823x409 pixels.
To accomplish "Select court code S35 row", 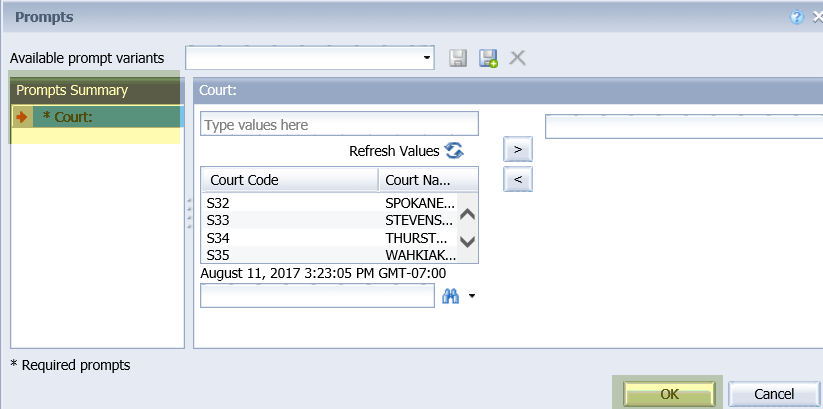I will click(329, 255).
